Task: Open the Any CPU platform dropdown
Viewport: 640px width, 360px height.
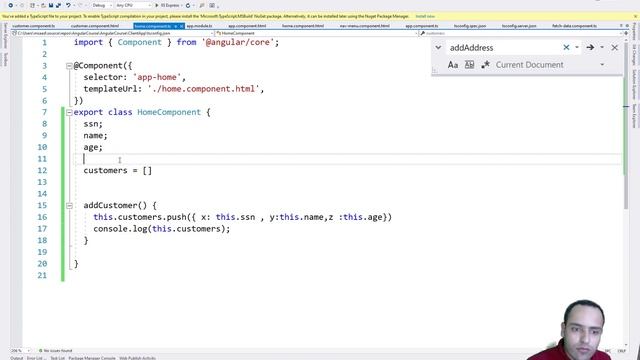Action: (x=133, y=5)
